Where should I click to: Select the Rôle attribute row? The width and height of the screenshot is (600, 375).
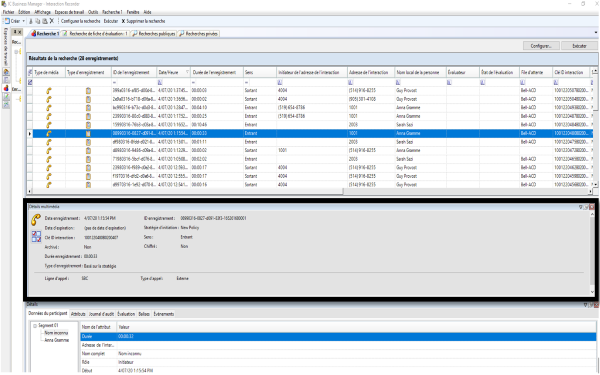338,362
